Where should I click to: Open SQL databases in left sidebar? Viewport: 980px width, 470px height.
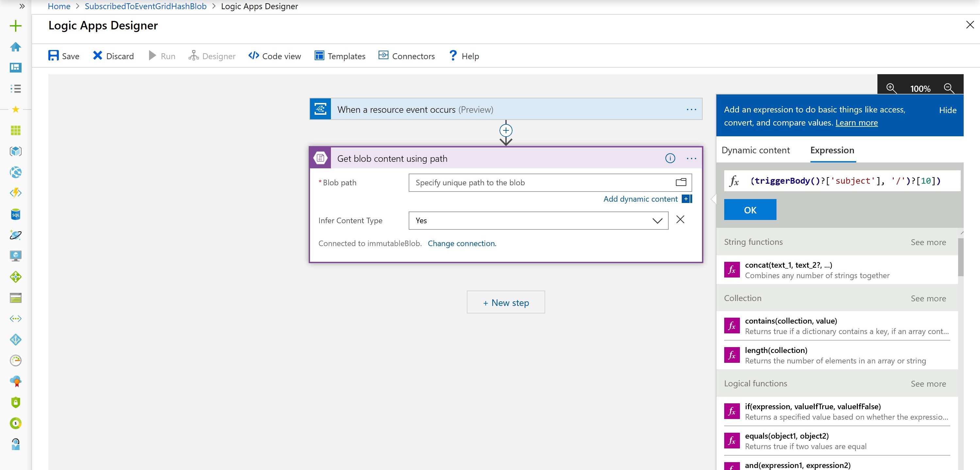[x=16, y=214]
